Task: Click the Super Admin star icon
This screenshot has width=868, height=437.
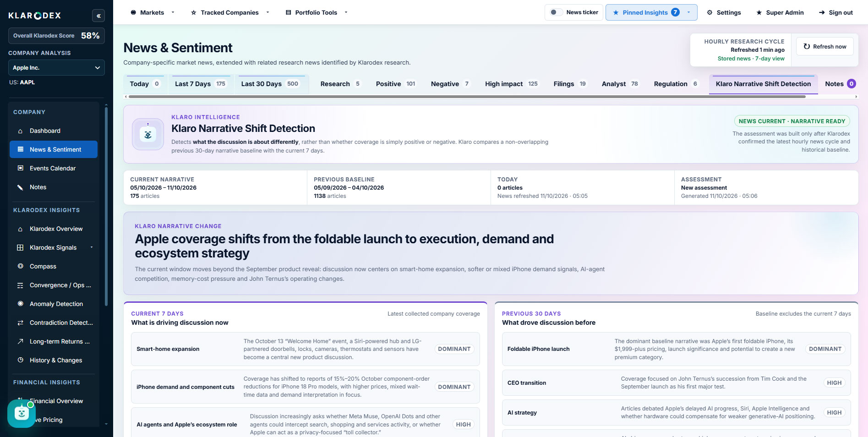Action: [759, 12]
